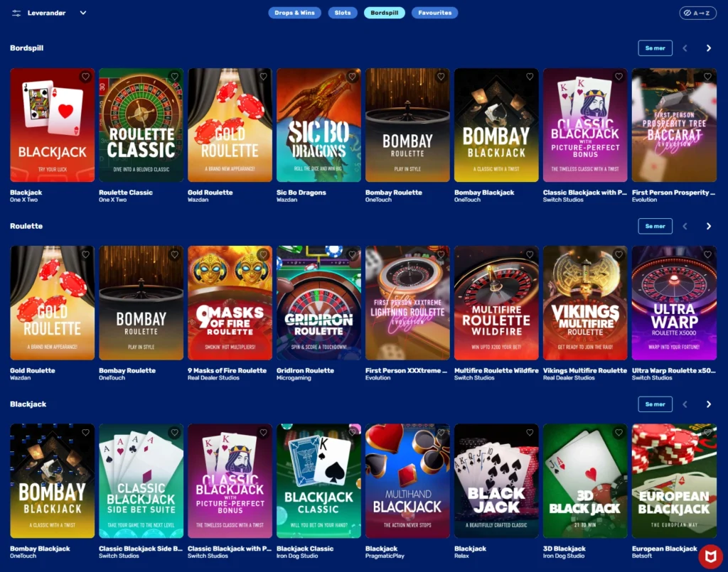Image resolution: width=728 pixels, height=572 pixels.
Task: Favourite the 3D Blackjack game
Action: [619, 432]
